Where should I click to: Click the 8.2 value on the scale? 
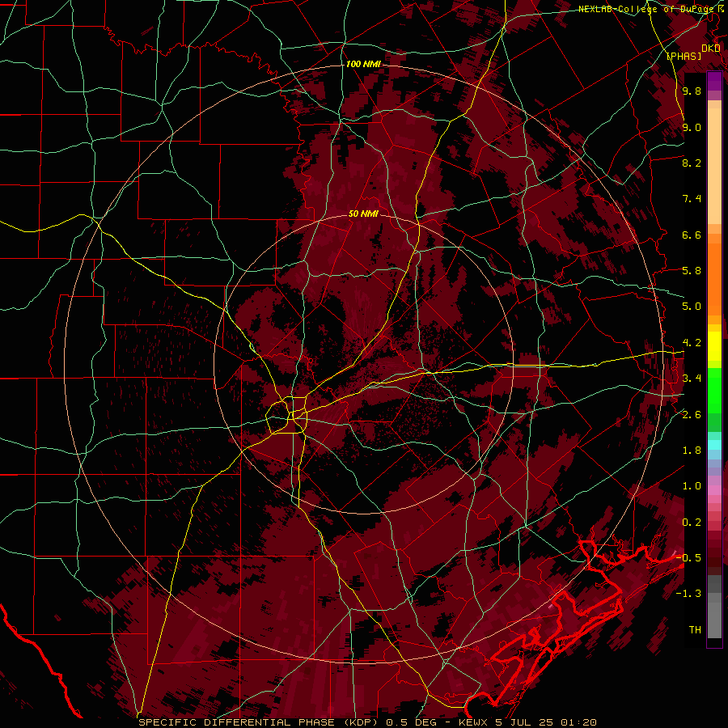(x=692, y=163)
